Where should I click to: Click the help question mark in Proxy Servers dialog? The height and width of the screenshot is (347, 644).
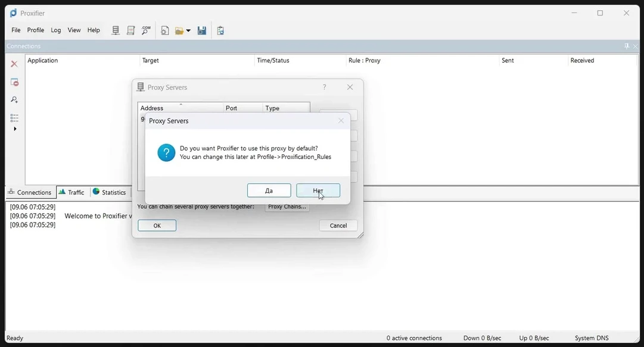pos(325,87)
